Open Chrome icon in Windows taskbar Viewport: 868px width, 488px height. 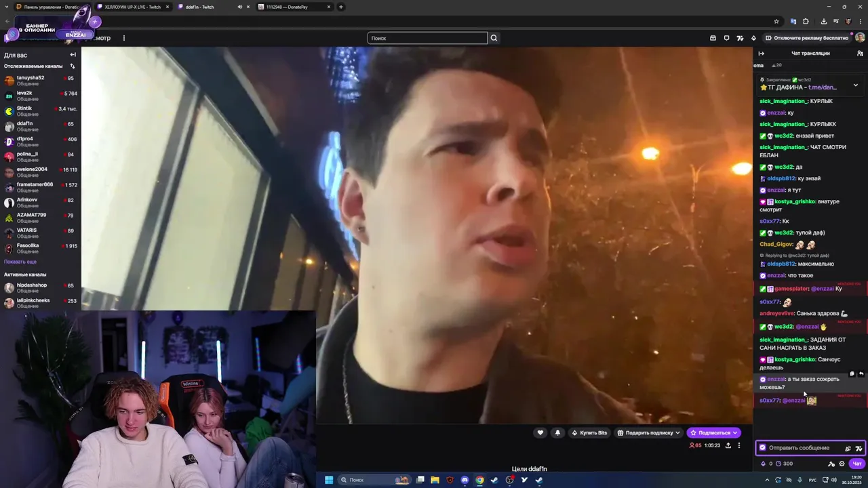coord(479,480)
